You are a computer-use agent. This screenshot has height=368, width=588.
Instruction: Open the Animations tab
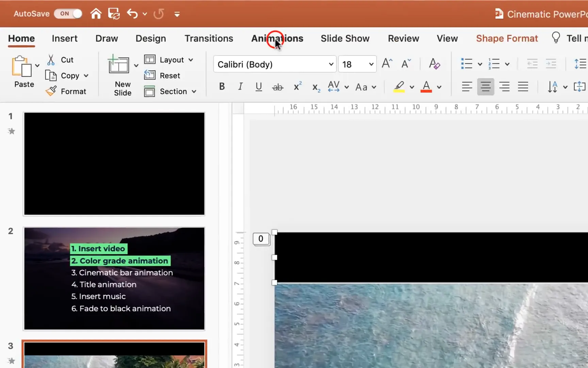[277, 39]
